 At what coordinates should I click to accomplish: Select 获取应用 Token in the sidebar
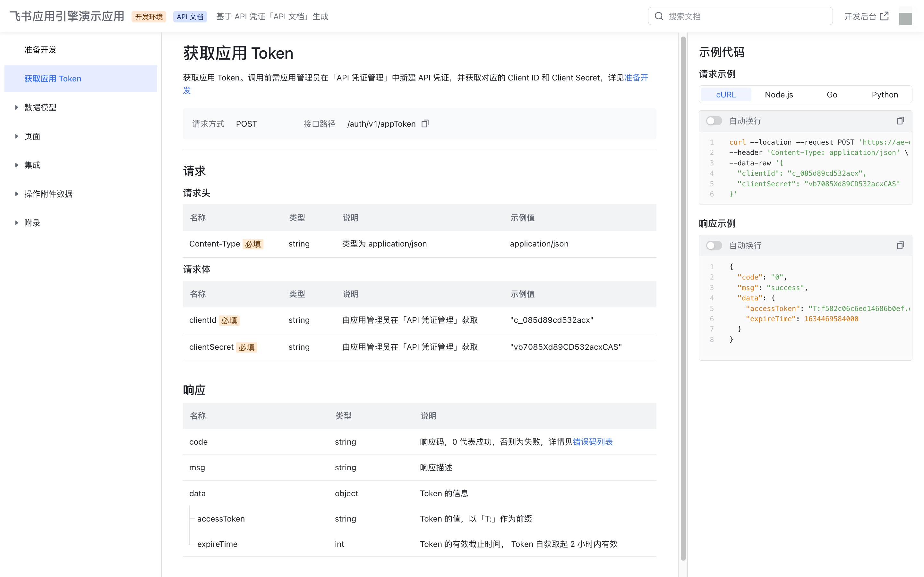click(x=53, y=79)
